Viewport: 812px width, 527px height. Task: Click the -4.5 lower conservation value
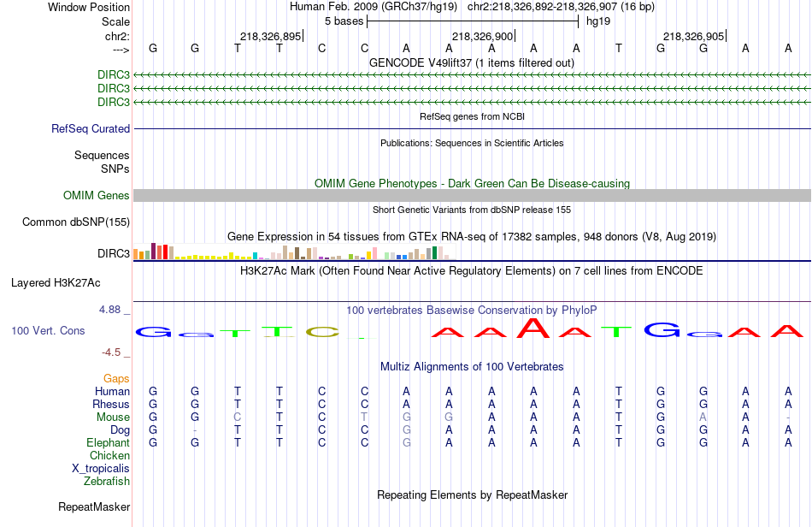point(111,352)
